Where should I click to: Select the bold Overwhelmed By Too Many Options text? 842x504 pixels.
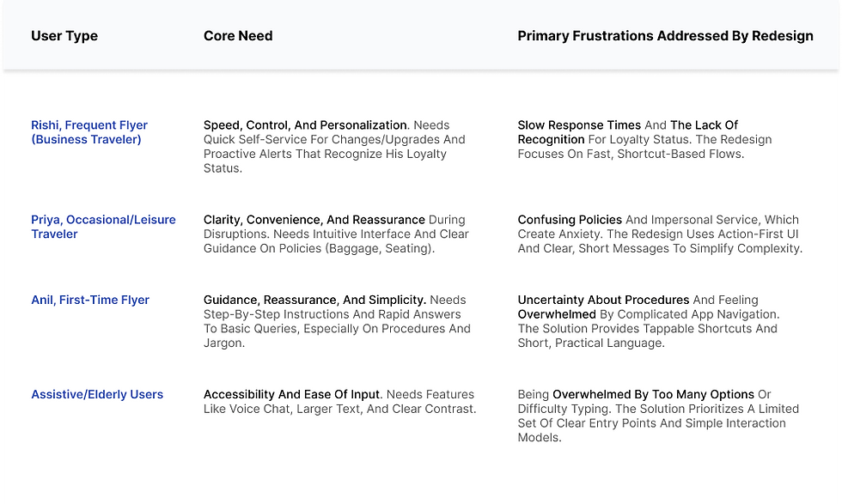pos(653,395)
